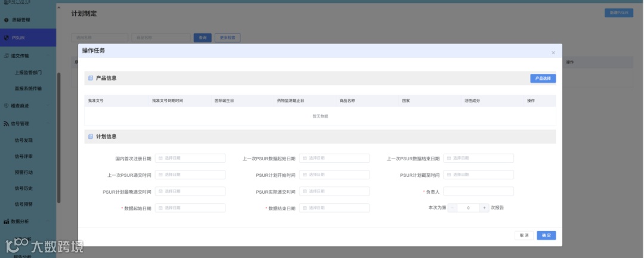Open the PSUR menu item
The height and width of the screenshot is (258, 644).
click(x=28, y=38)
